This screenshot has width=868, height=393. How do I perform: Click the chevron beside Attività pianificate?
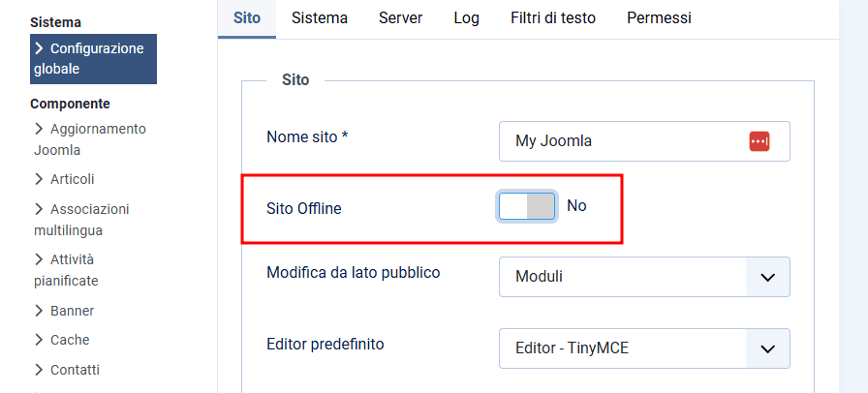[x=39, y=259]
